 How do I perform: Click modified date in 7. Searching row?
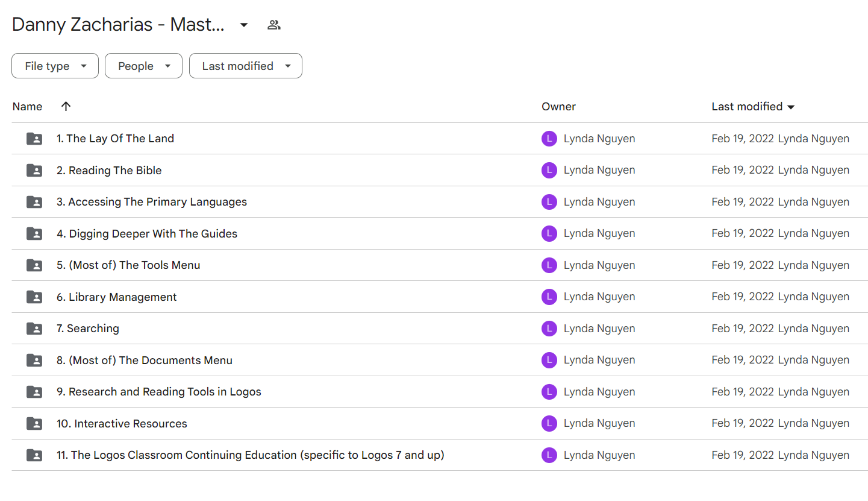coord(743,329)
